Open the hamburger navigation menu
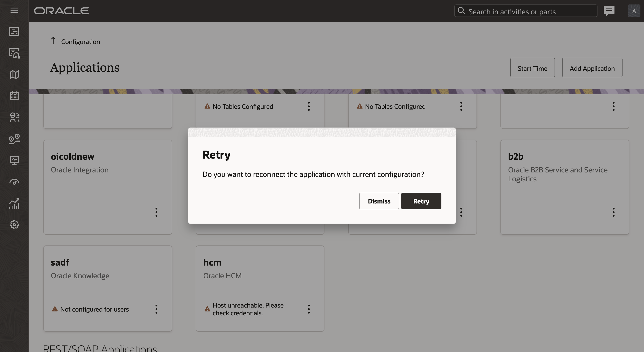Viewport: 644px width, 352px height. (x=14, y=10)
